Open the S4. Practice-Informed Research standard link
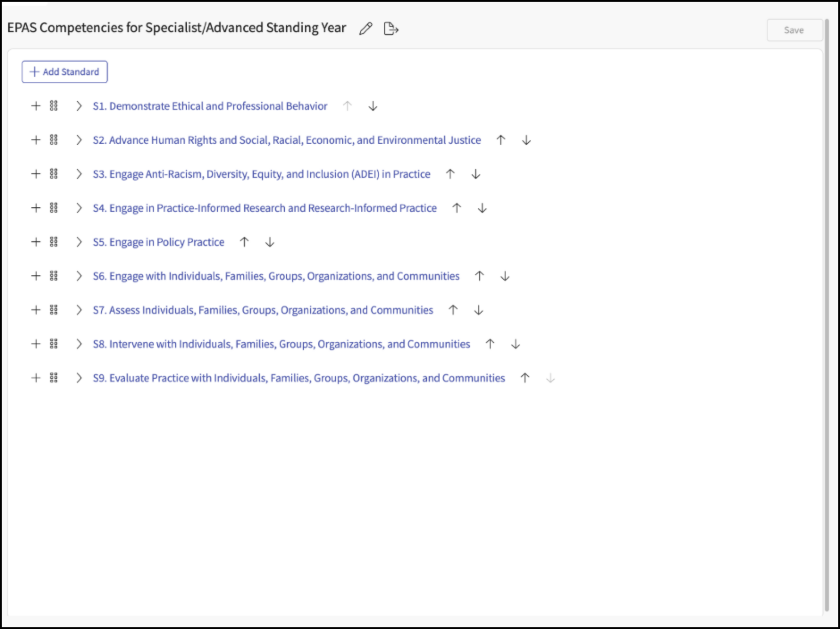 click(x=265, y=208)
